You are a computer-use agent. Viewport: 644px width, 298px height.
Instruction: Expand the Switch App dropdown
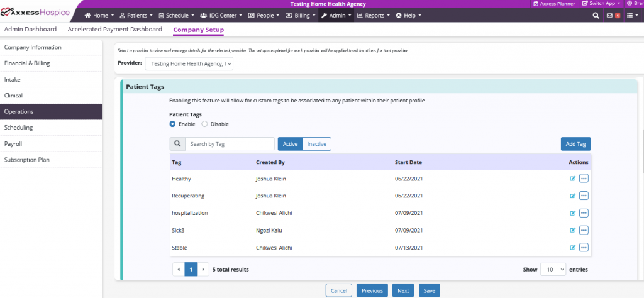pyautogui.click(x=598, y=4)
